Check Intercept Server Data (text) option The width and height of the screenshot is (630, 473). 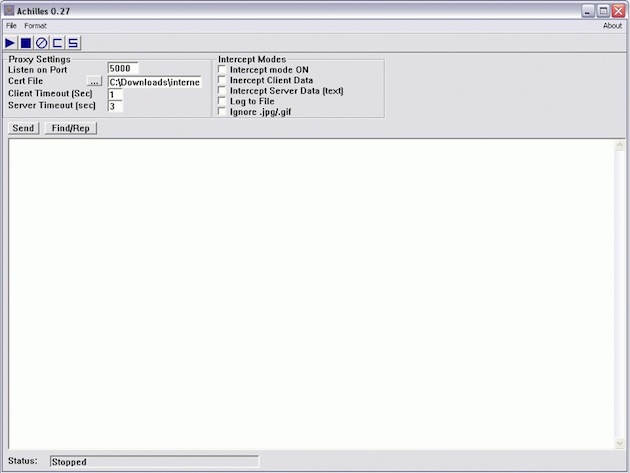[222, 91]
